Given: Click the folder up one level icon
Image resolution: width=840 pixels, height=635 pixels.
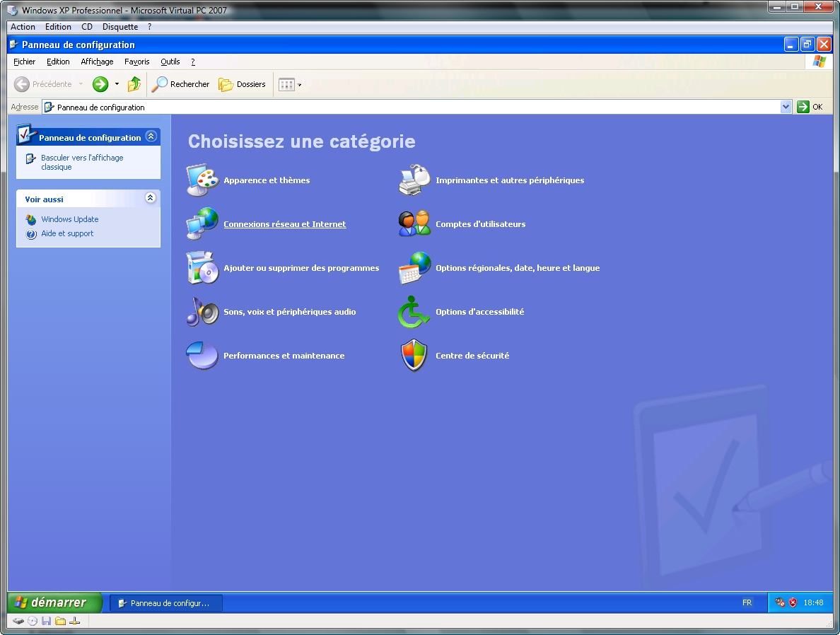Looking at the screenshot, I should 134,84.
